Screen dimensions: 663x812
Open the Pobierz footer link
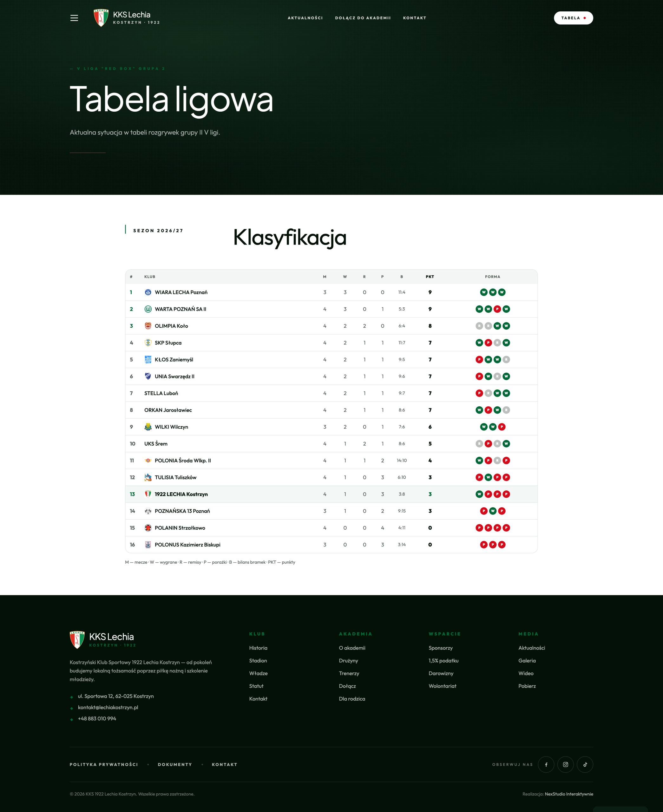(527, 686)
